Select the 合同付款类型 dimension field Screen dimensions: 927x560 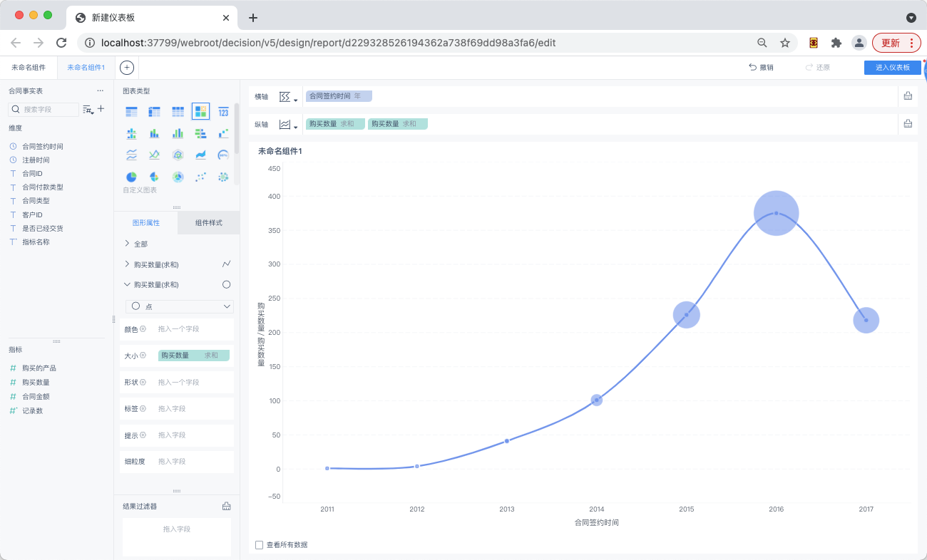[43, 187]
